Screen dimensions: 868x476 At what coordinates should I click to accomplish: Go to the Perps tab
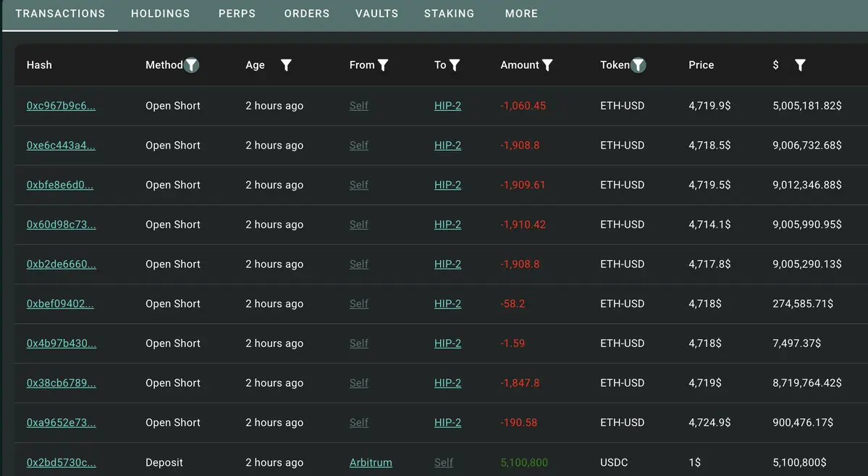pos(237,13)
